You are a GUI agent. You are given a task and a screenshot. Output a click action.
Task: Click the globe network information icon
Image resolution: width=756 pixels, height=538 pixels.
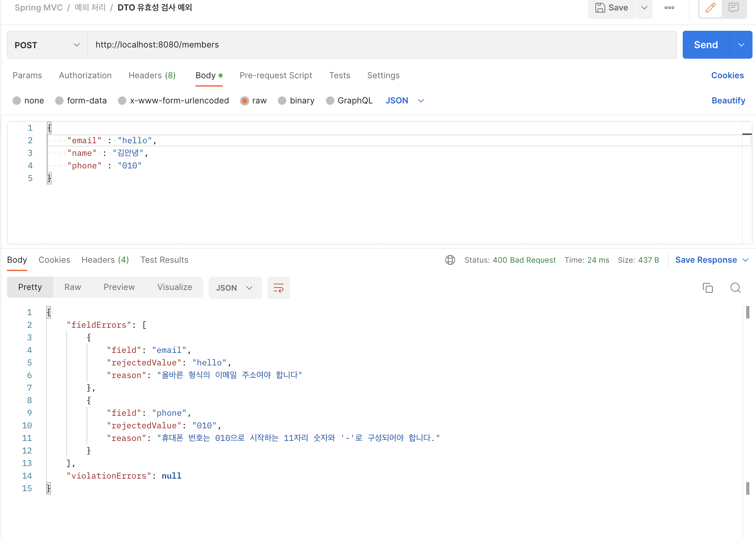click(450, 260)
